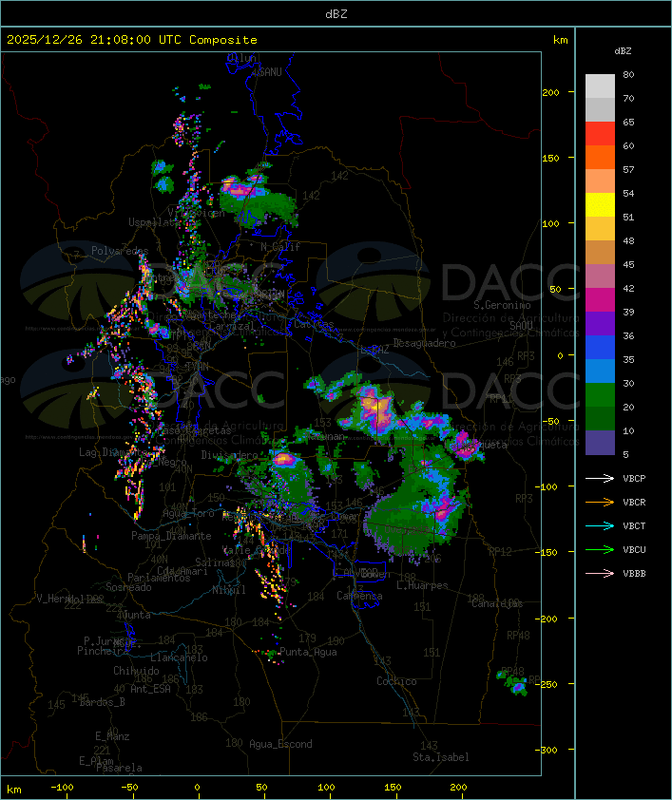Click the Nihuil place label

(x=229, y=590)
